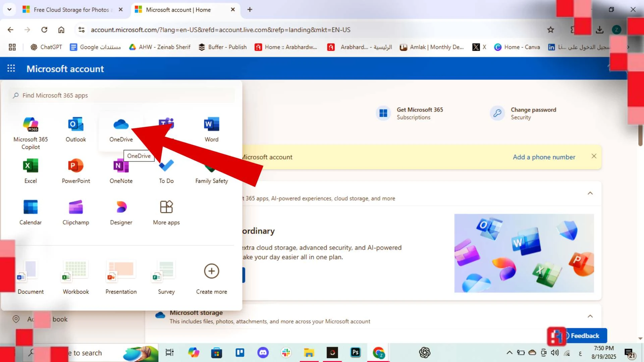Toggle the app launcher waffle icon
The image size is (644, 362).
tap(11, 68)
